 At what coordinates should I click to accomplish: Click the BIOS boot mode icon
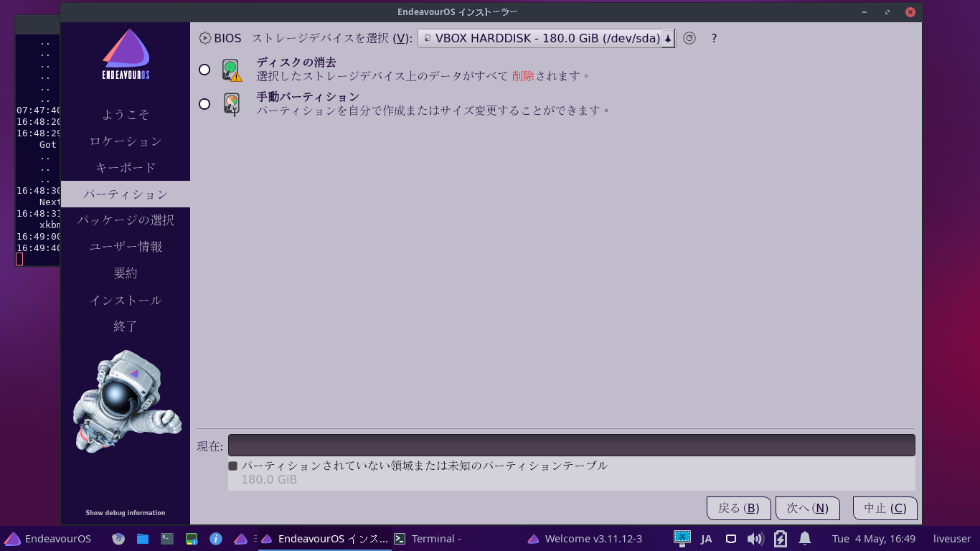pos(205,39)
